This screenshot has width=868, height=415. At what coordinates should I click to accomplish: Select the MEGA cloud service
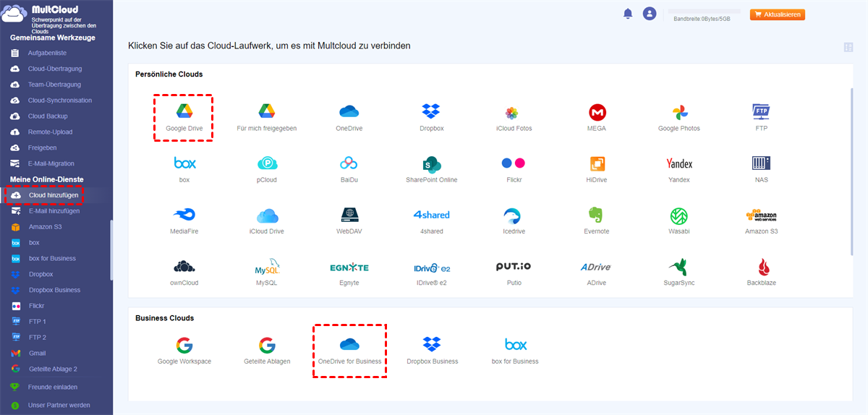tap(597, 112)
